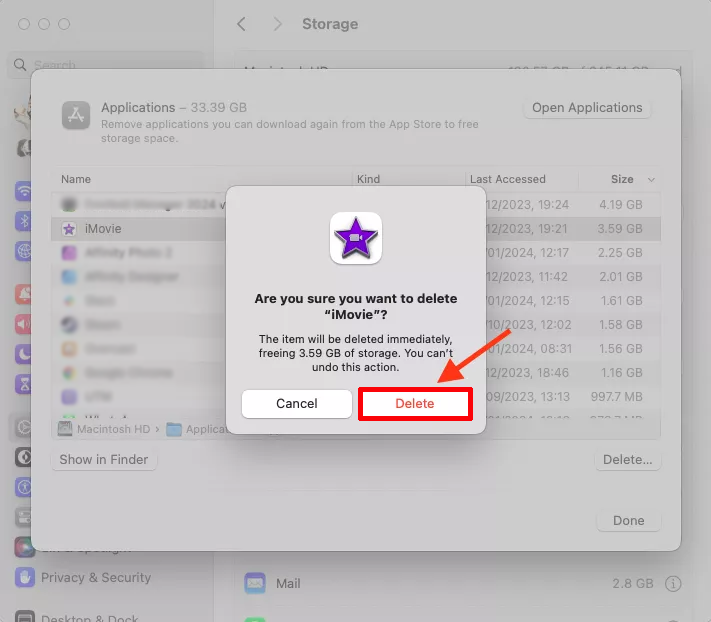Go forward with the right chevron
Viewport: 711px width, 622px height.
(277, 24)
